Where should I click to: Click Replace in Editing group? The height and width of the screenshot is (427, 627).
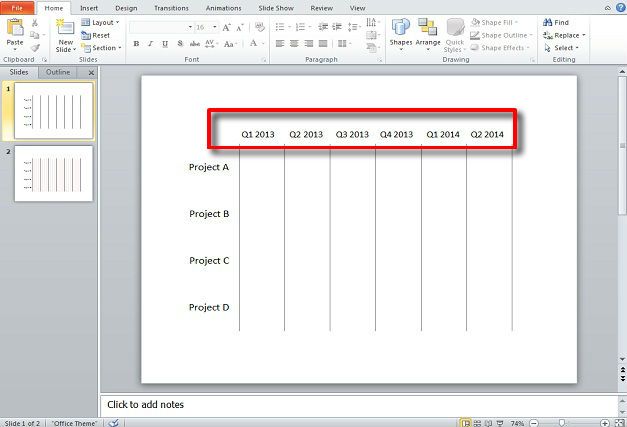click(x=561, y=35)
